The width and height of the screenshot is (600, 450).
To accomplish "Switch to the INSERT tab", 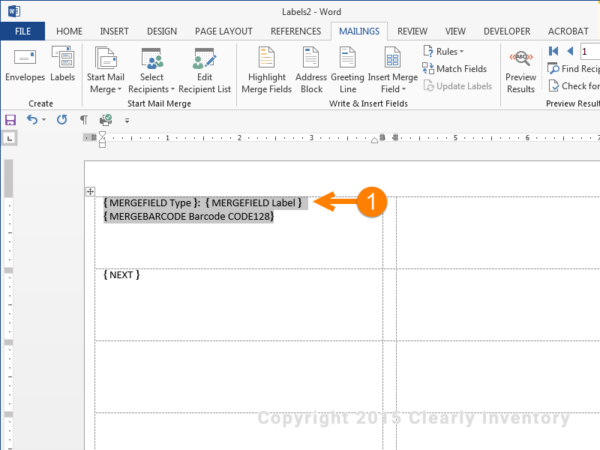I will point(114,31).
